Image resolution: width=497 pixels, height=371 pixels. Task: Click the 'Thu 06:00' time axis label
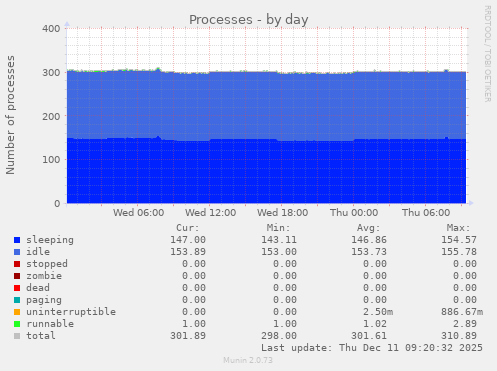[426, 213]
